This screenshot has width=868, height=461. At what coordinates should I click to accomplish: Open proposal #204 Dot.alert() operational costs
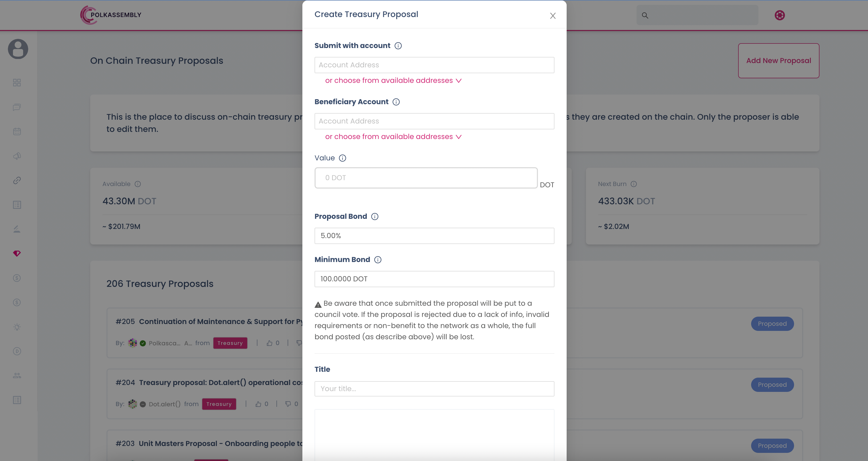click(221, 382)
